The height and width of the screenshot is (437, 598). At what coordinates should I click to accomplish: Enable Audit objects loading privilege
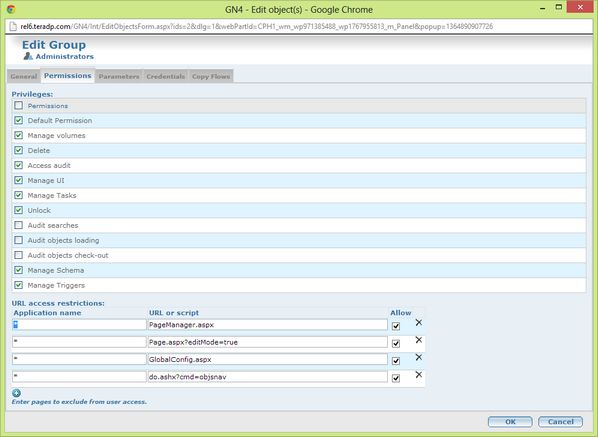tap(18, 240)
